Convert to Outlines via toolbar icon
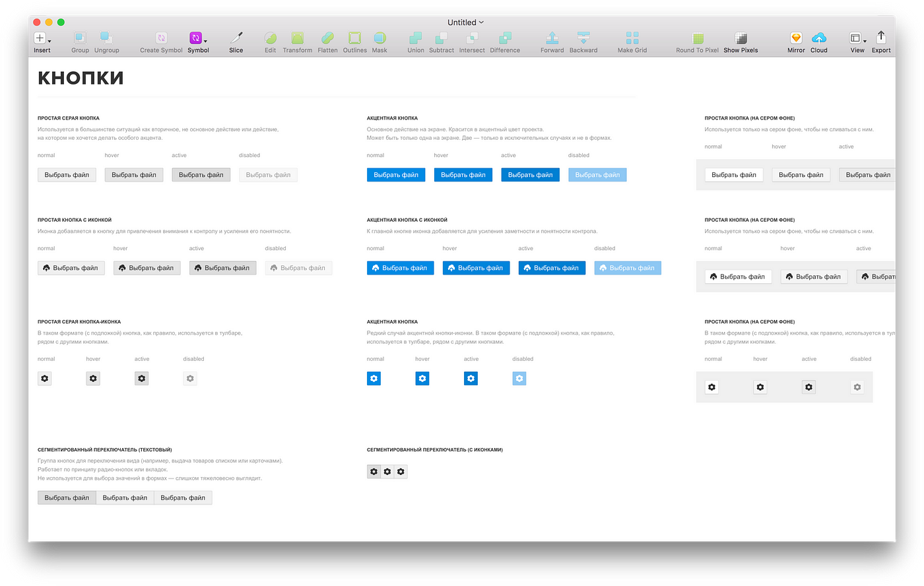The image size is (924, 586). (x=355, y=38)
